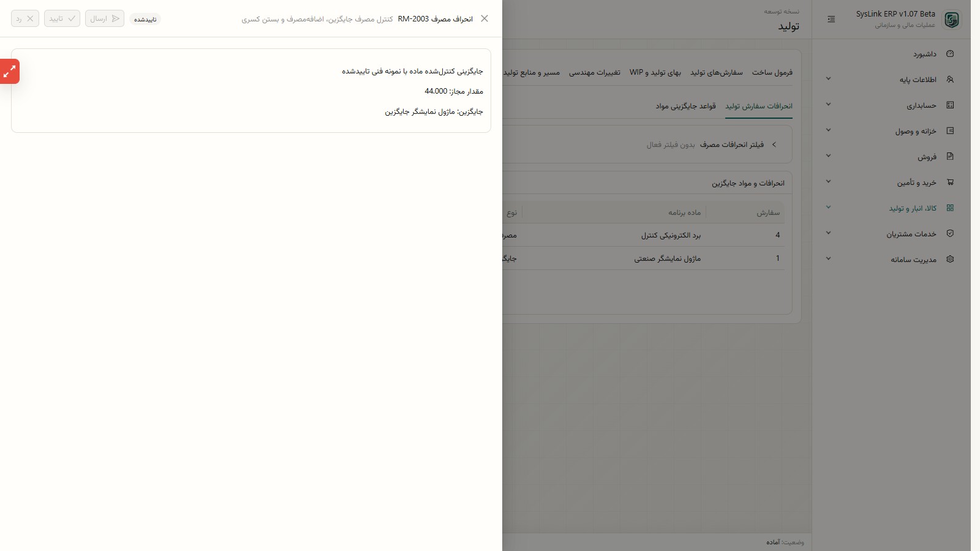Click the تاییدشده status badge

145,19
